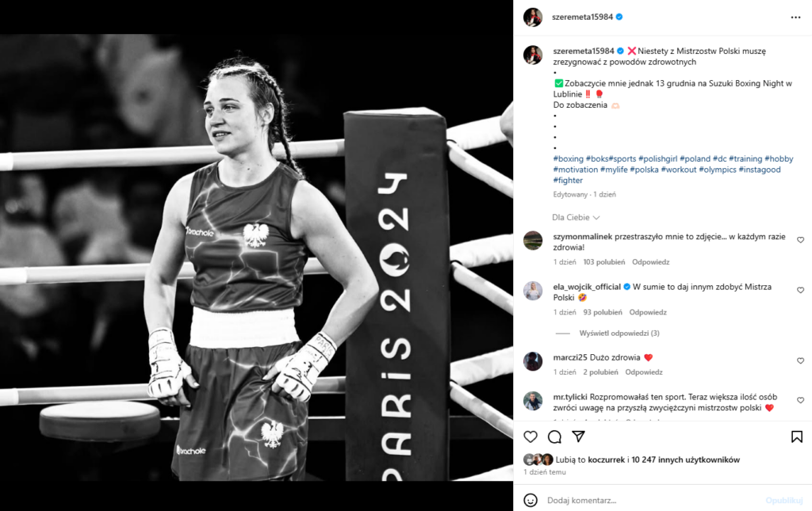Open comments with the speech bubble icon
The image size is (812, 511).
[x=554, y=437]
